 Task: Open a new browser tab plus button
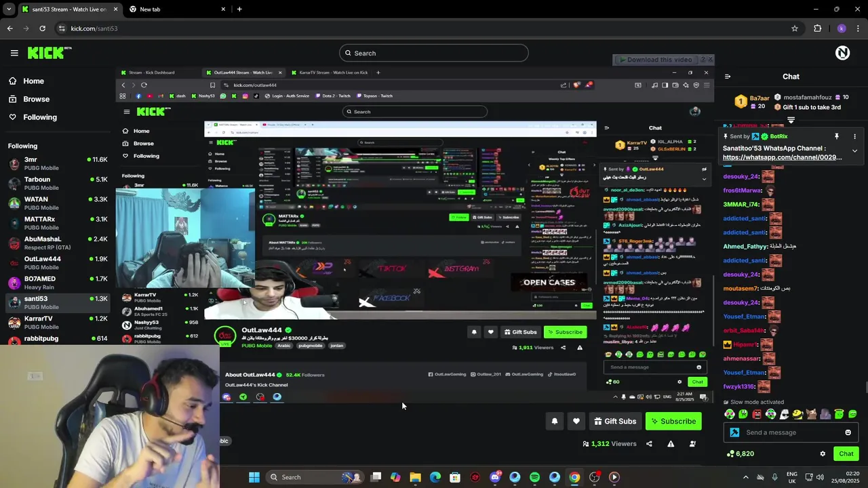tap(239, 9)
